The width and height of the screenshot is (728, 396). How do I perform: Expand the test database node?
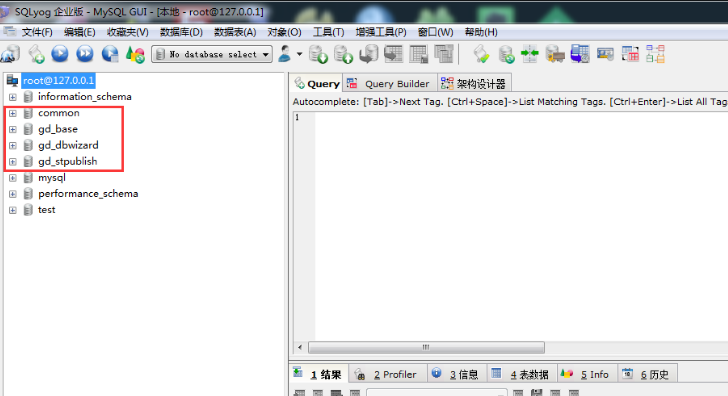pyautogui.click(x=13, y=210)
